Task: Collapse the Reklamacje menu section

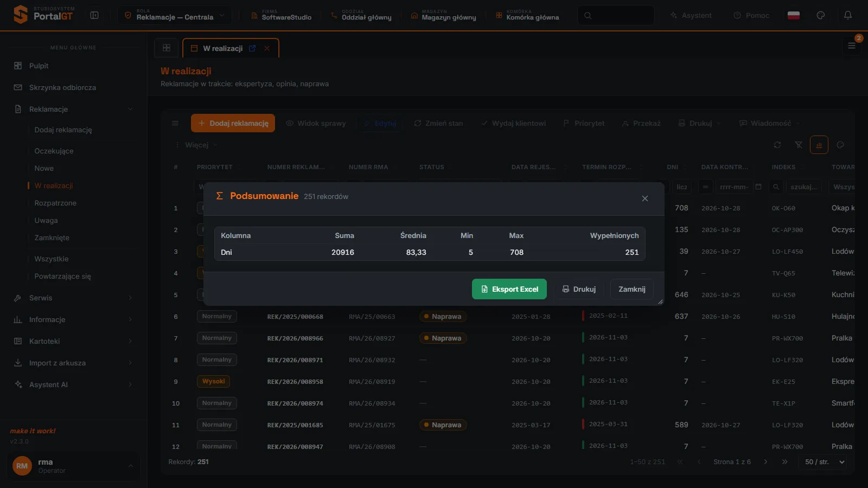Action: [73, 109]
